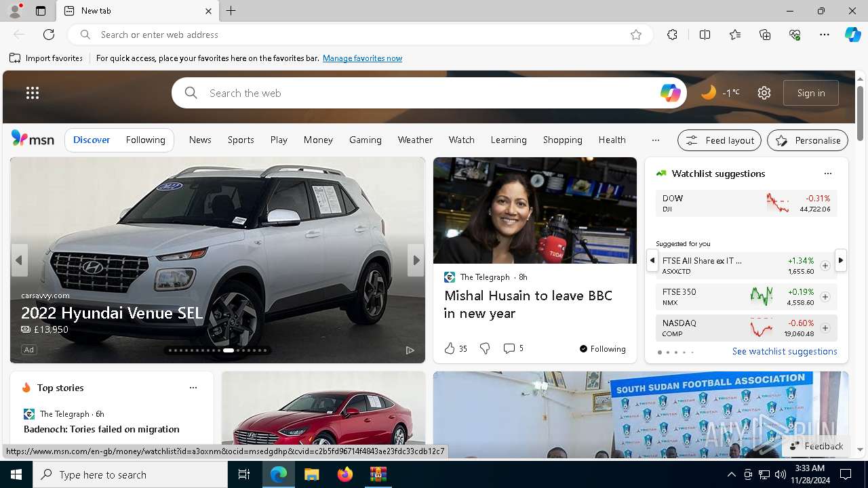Open Task View on taskbar
The width and height of the screenshot is (868, 488).
pos(244,474)
